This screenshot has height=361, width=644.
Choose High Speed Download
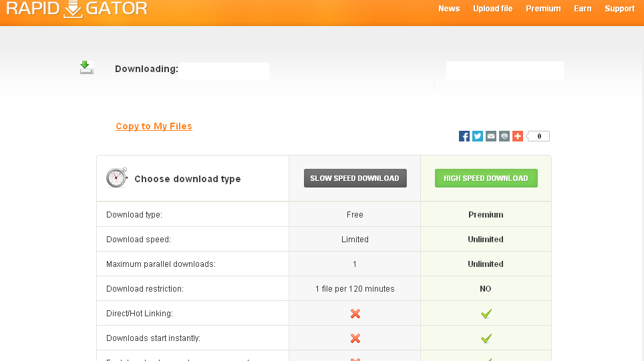486,178
